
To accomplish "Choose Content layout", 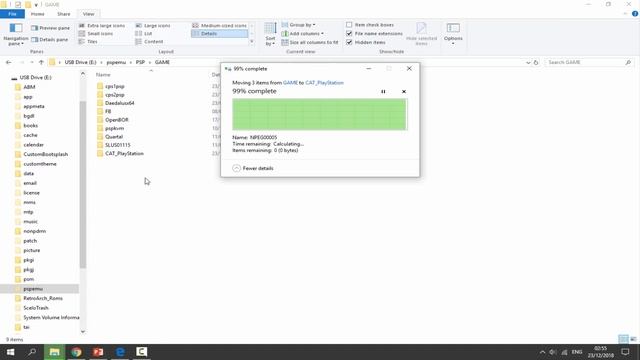I will [x=149, y=42].
